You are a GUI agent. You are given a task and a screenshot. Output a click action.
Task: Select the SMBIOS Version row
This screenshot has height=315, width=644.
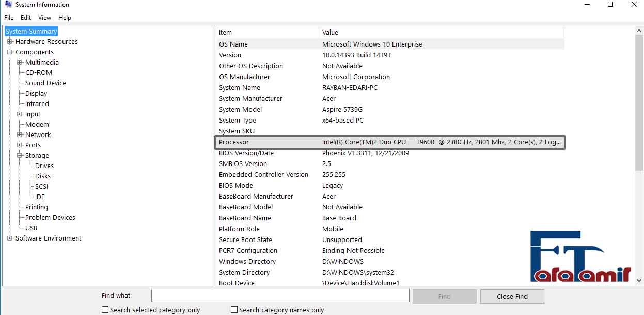pos(390,164)
